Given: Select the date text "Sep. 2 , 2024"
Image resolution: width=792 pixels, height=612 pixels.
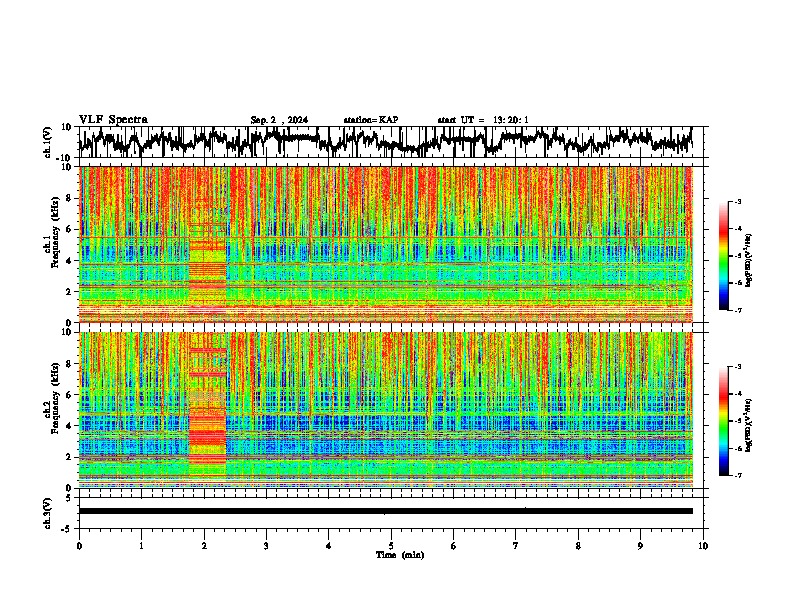Looking at the screenshot, I should point(279,120).
